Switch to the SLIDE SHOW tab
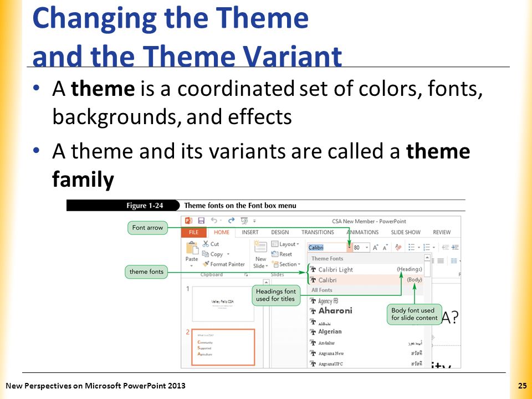The height and width of the screenshot is (399, 532). point(406,232)
